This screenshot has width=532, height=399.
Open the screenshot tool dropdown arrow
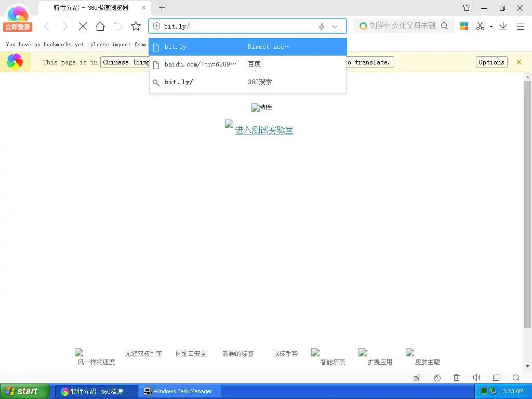tap(491, 26)
